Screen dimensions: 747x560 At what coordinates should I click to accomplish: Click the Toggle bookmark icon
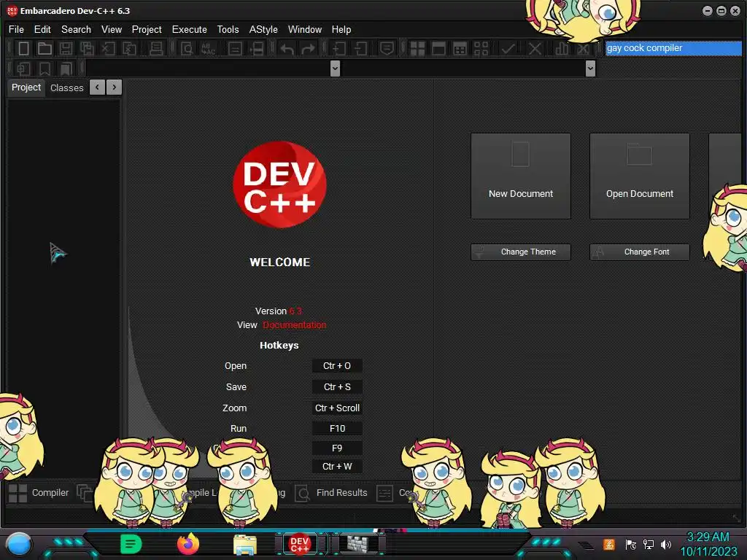tap(44, 69)
